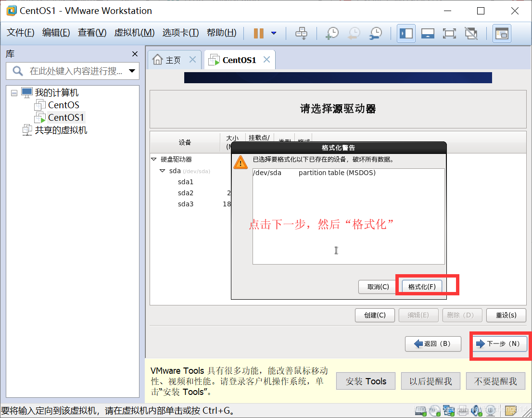Viewport: 532px width, 418px height.
Task: Toggle console view icon
Action: (x=502, y=33)
